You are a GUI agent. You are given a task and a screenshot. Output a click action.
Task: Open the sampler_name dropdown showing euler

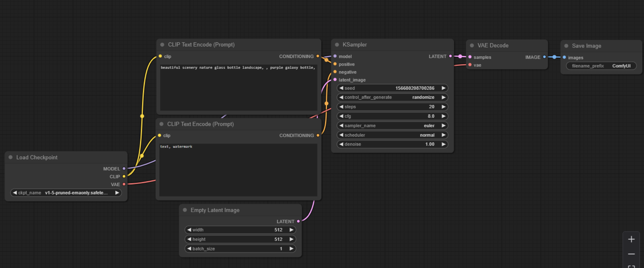[x=392, y=126]
